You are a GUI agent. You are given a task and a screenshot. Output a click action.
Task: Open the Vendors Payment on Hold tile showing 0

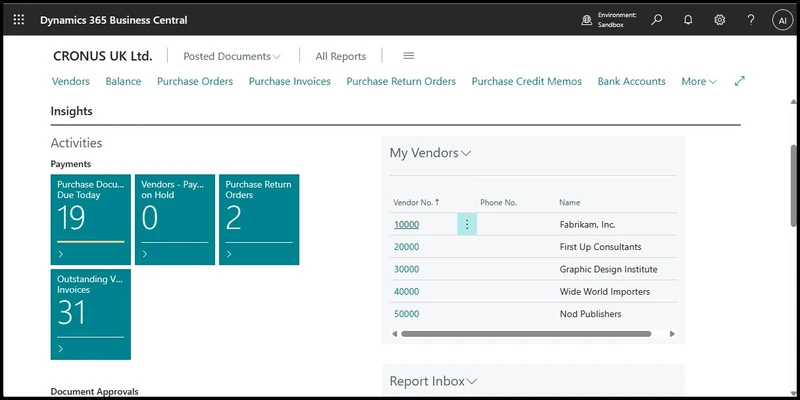[175, 219]
